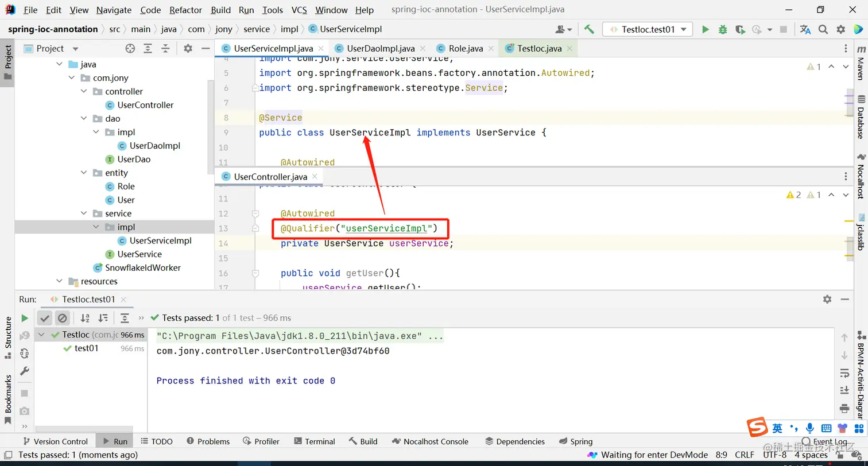
Task: Open the Run panel wrench settings
Action: 25,371
